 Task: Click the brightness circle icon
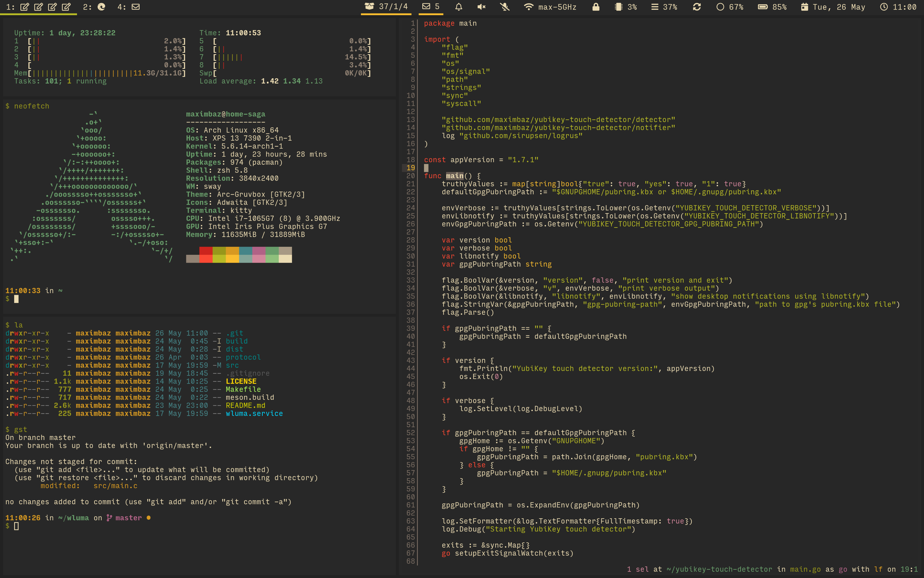pos(720,7)
